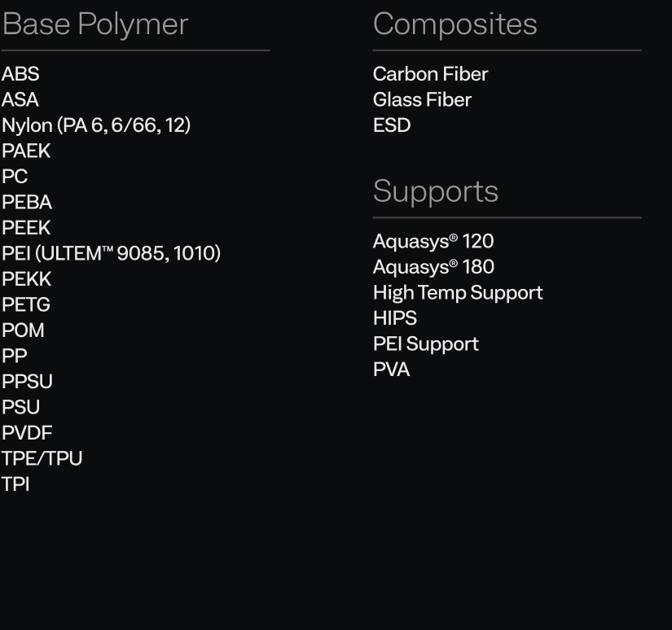Select PEKK from Base Polymer list
The height and width of the screenshot is (630, 672).
click(27, 279)
